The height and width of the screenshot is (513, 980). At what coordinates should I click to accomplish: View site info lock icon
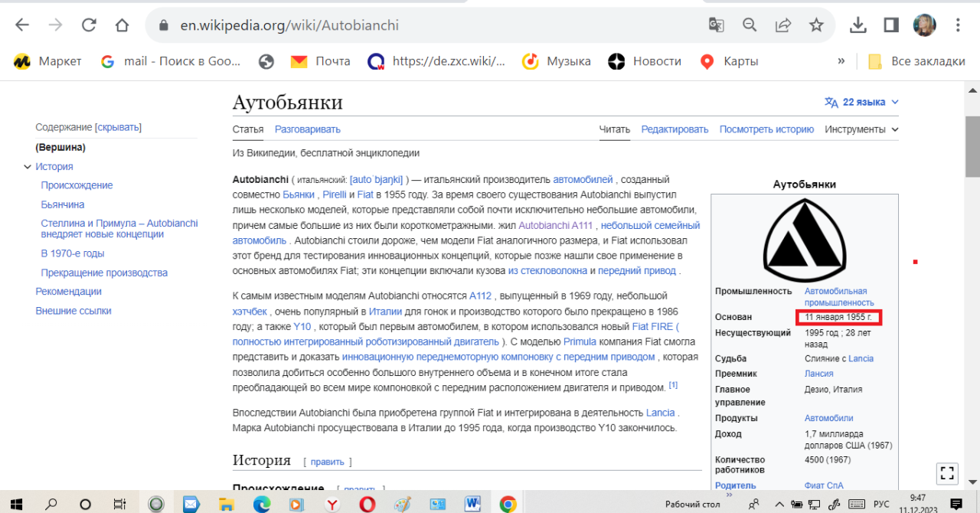click(x=162, y=25)
